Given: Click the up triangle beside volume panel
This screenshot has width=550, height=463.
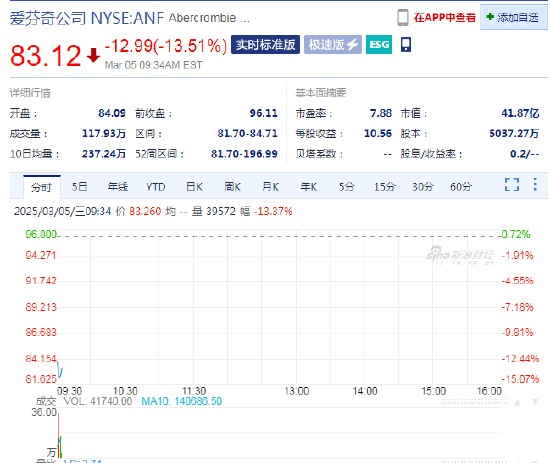Looking at the screenshot, I should pyautogui.click(x=517, y=402).
